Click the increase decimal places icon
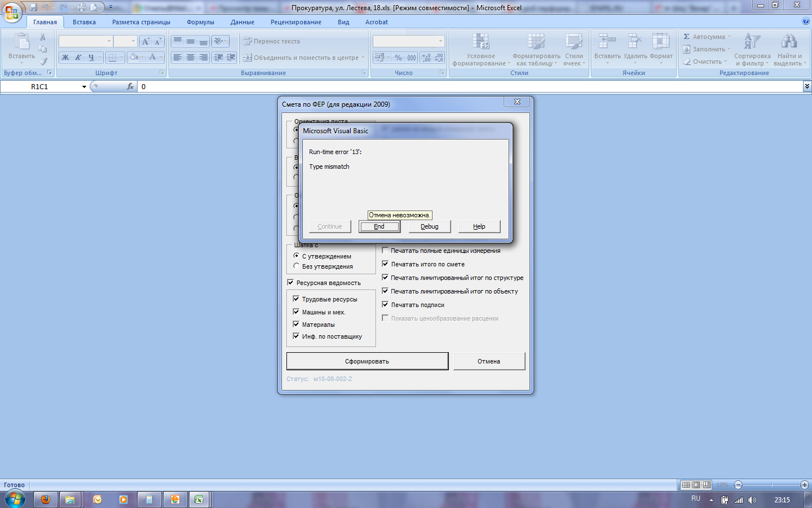Image resolution: width=812 pixels, height=508 pixels. coord(426,58)
